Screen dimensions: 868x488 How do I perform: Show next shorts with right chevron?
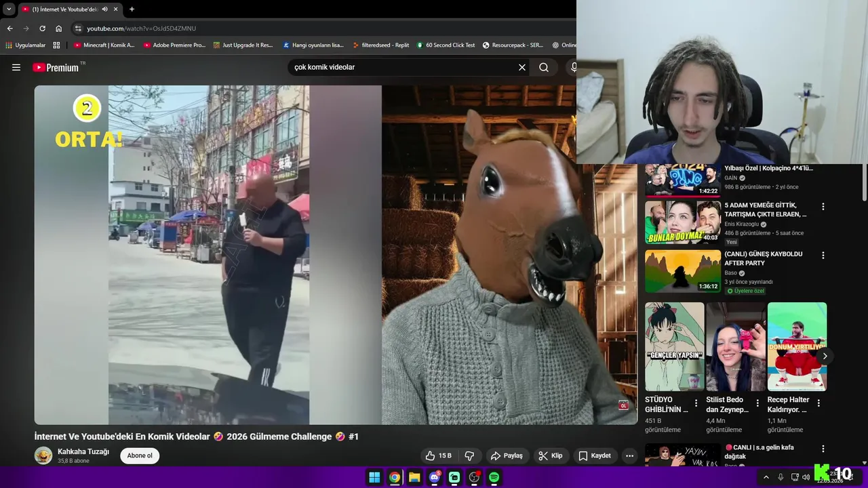click(825, 356)
